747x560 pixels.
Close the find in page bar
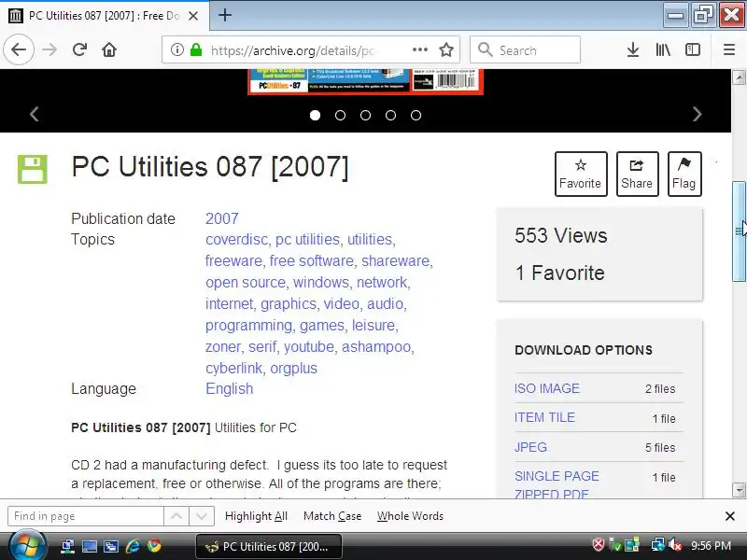coord(729,516)
